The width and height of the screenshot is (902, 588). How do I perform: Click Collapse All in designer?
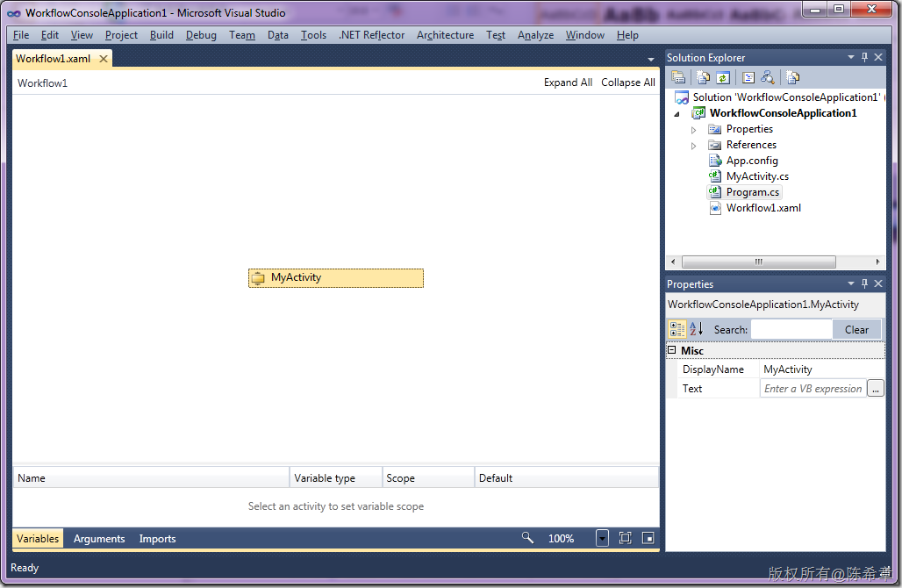pos(628,82)
